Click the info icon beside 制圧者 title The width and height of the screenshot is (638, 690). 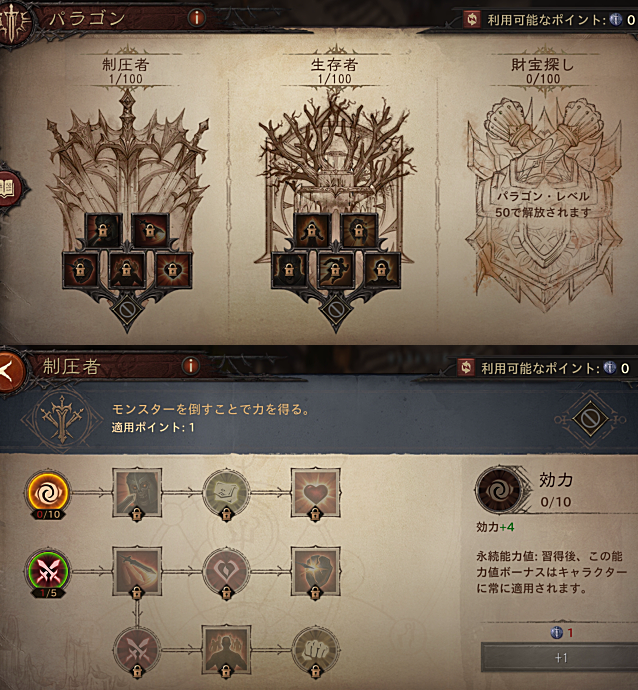pyautogui.click(x=191, y=366)
